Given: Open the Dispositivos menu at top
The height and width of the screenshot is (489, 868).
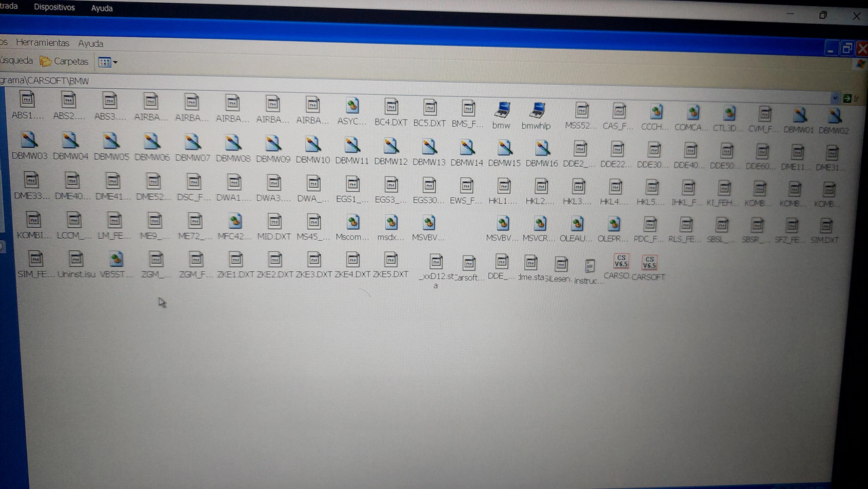Looking at the screenshot, I should coord(54,7).
